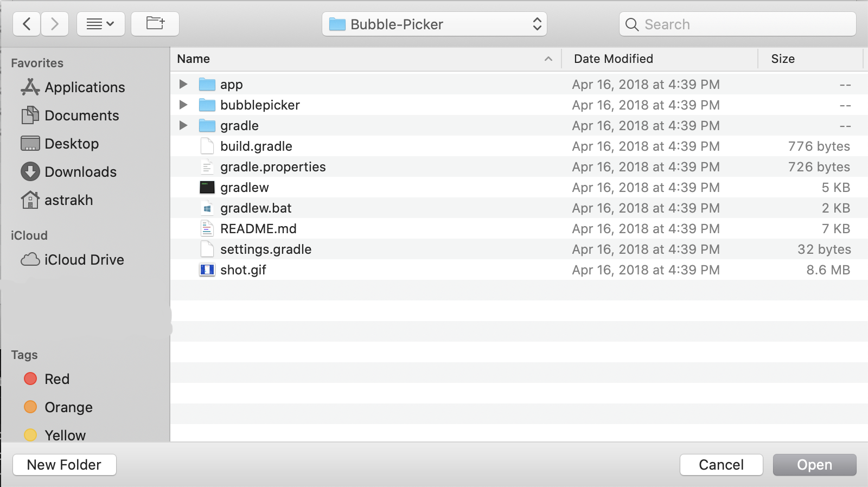
Task: Expand the app folder
Action: (x=183, y=84)
